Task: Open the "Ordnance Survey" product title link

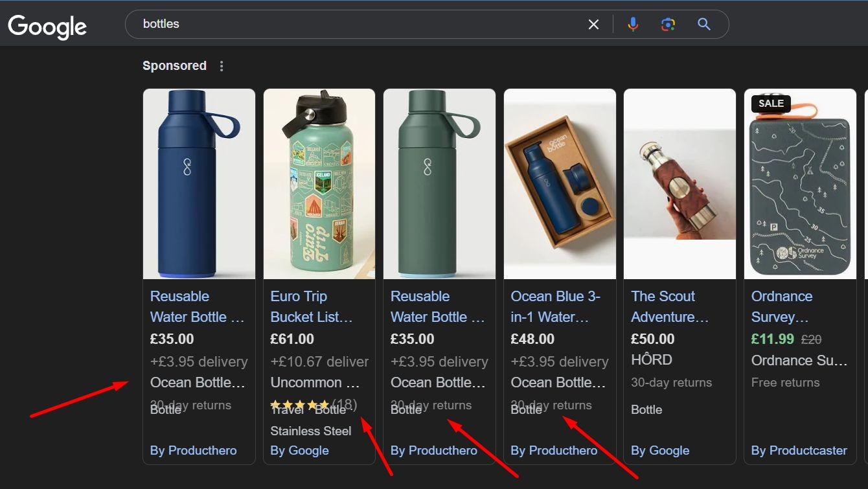Action: pos(781,306)
